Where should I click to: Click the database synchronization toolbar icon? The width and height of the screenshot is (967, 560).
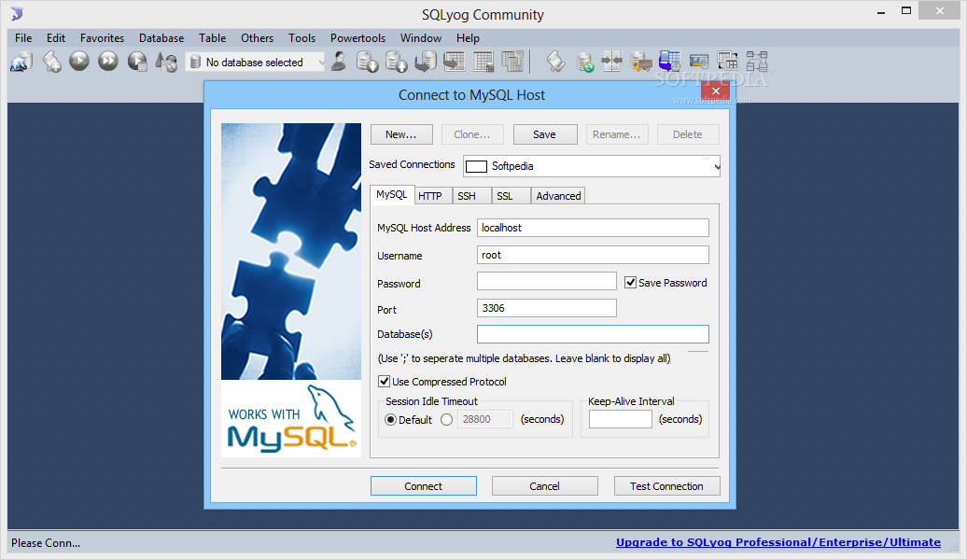tap(584, 62)
